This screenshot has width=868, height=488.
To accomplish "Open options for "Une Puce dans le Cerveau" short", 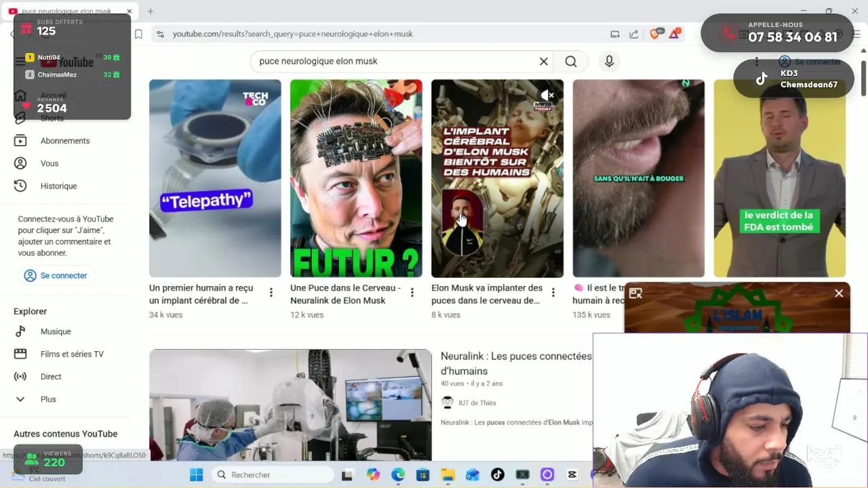I will [412, 293].
